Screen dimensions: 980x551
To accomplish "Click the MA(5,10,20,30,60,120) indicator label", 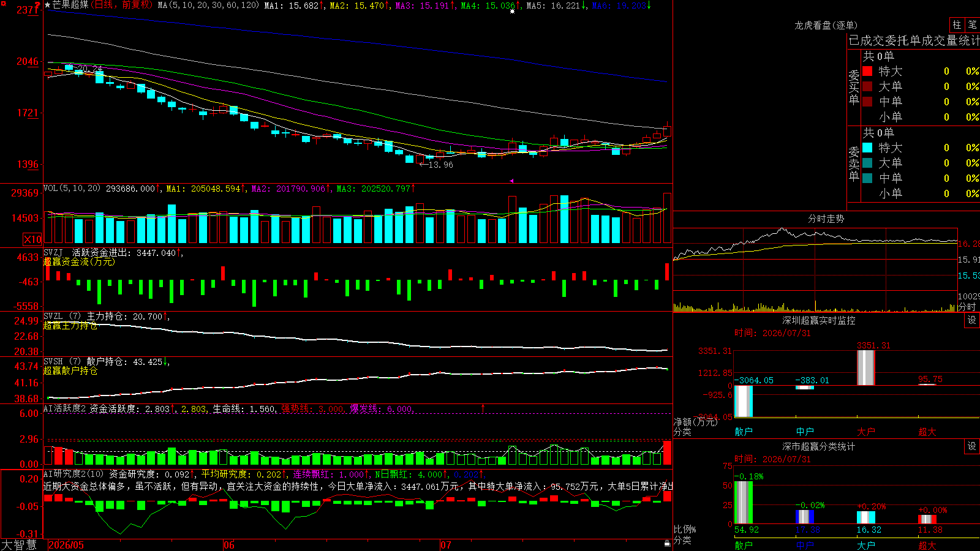I will pos(208,5).
